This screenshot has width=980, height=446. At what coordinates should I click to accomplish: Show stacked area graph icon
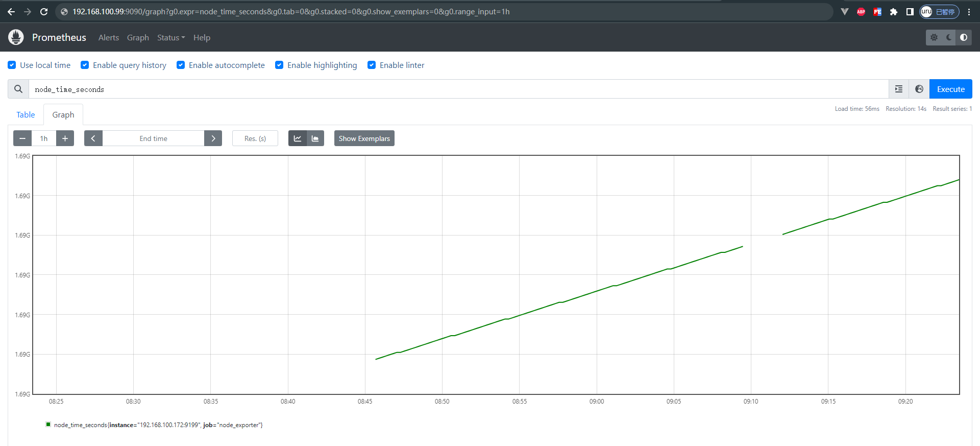click(315, 138)
